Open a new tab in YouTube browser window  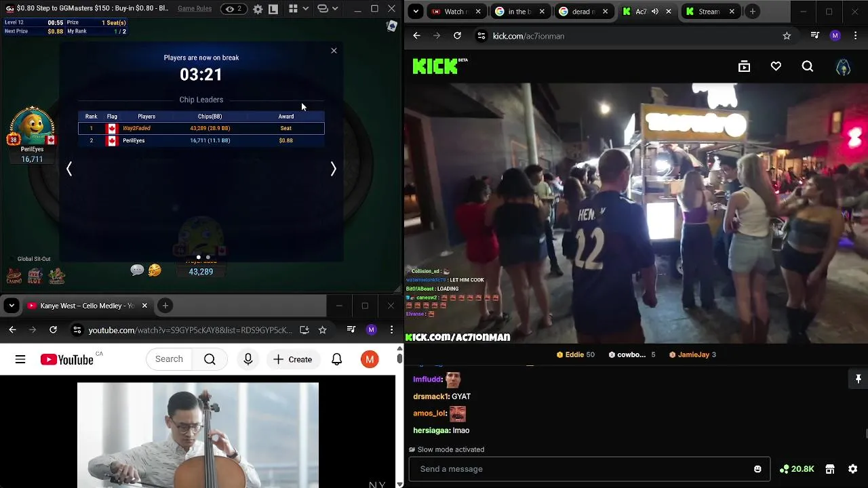[165, 306]
